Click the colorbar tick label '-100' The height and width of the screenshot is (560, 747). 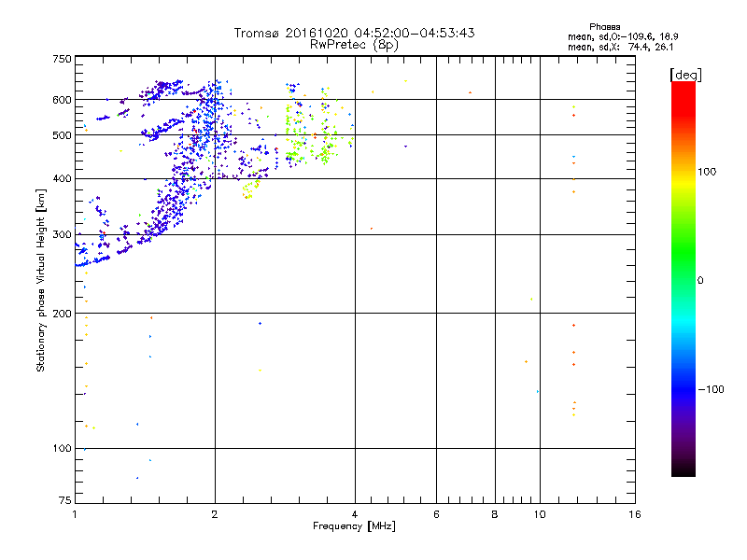point(711,389)
